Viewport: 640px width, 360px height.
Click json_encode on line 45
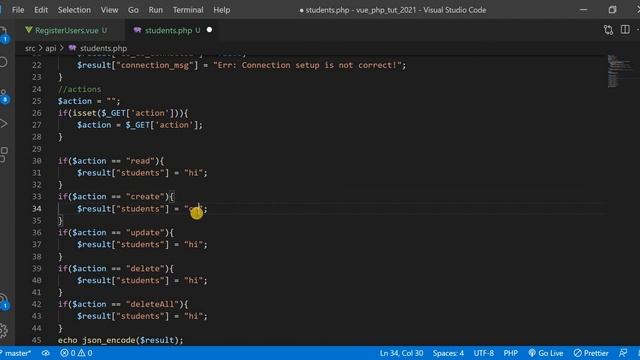point(109,340)
